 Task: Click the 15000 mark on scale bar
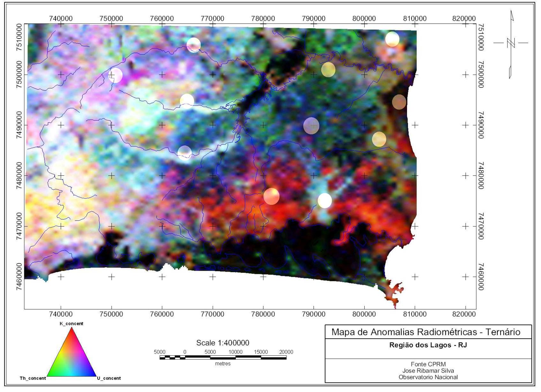click(x=261, y=352)
